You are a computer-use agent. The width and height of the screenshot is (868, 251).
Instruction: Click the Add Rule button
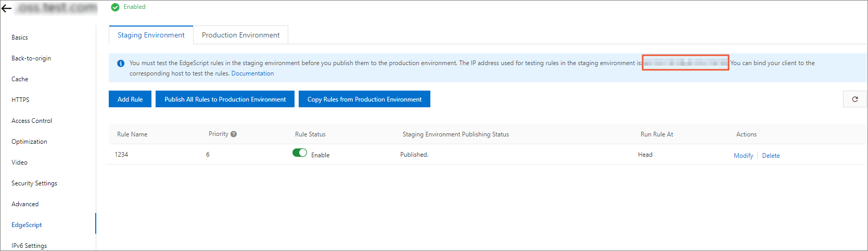point(130,99)
